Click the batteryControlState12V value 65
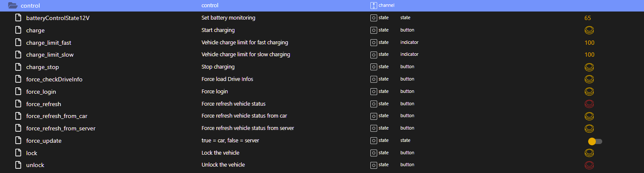This screenshot has width=644, height=173. (x=587, y=18)
